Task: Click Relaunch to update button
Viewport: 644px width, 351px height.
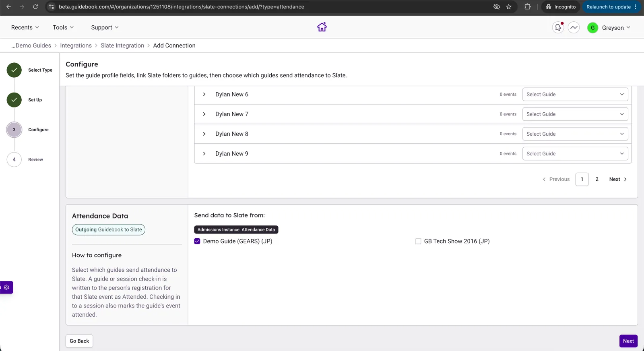Action: point(611,7)
